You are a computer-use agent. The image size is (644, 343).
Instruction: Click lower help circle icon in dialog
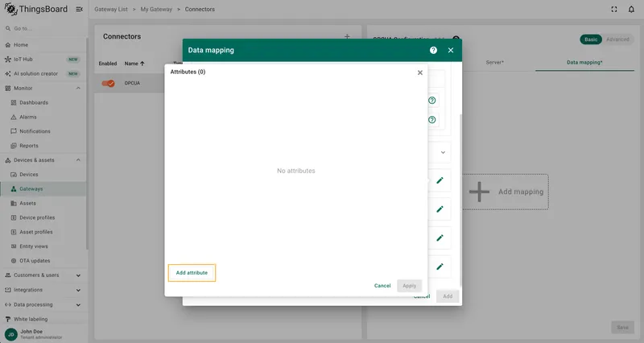[x=432, y=119]
